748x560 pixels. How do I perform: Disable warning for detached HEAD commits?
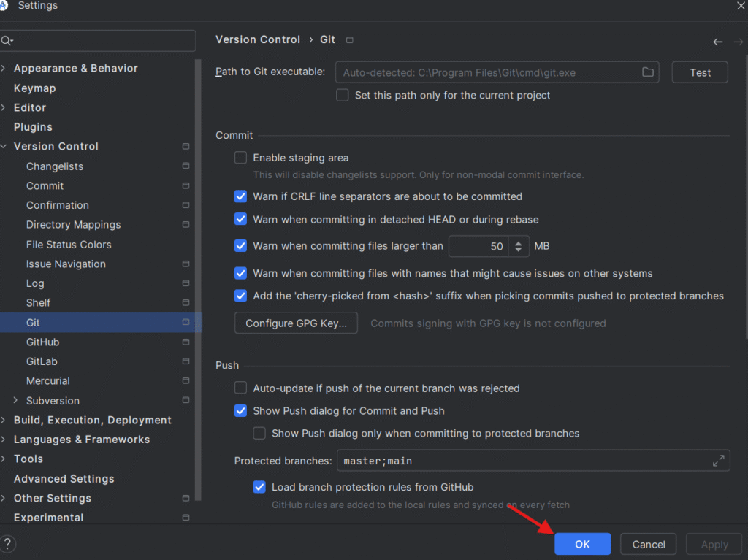coord(240,220)
